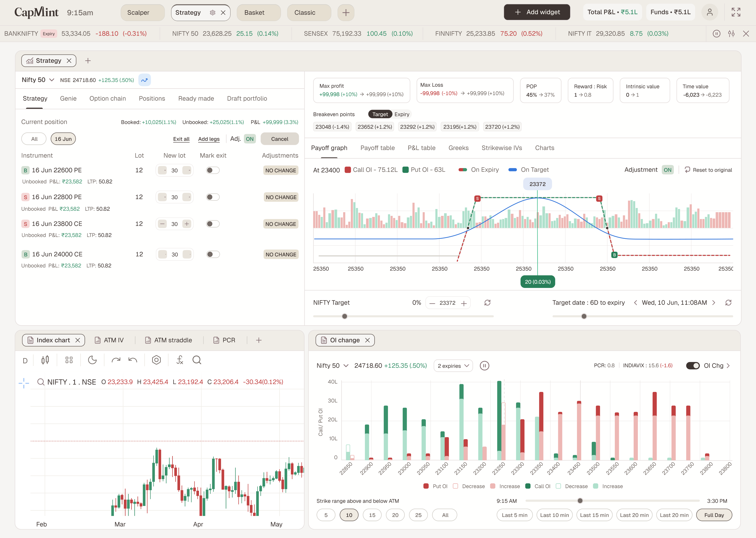This screenshot has width=756, height=538.
Task: Switch to the Option chain tab
Action: coord(108,98)
